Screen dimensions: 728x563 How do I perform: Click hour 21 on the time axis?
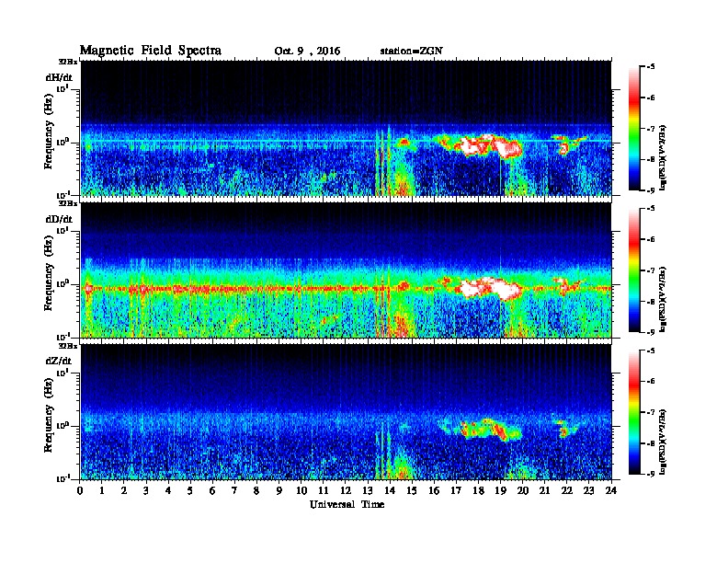tap(544, 490)
